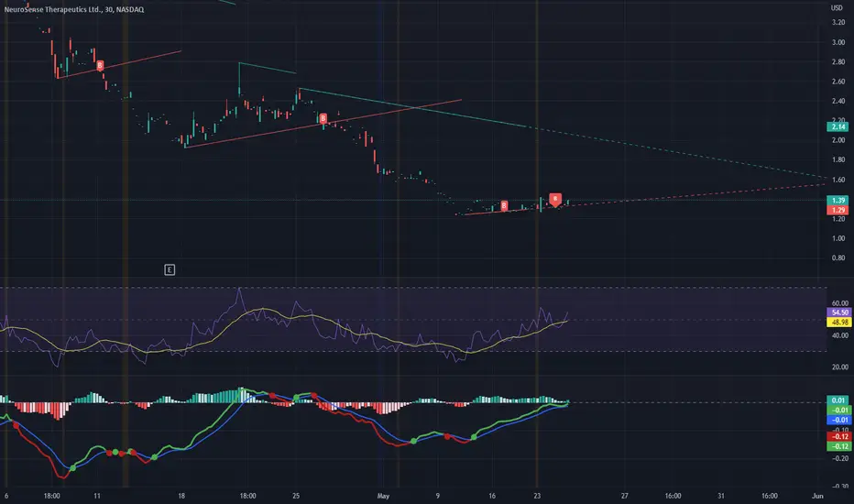Click the large B marker after May 23
Screen dimensions: 854x504
(555, 200)
